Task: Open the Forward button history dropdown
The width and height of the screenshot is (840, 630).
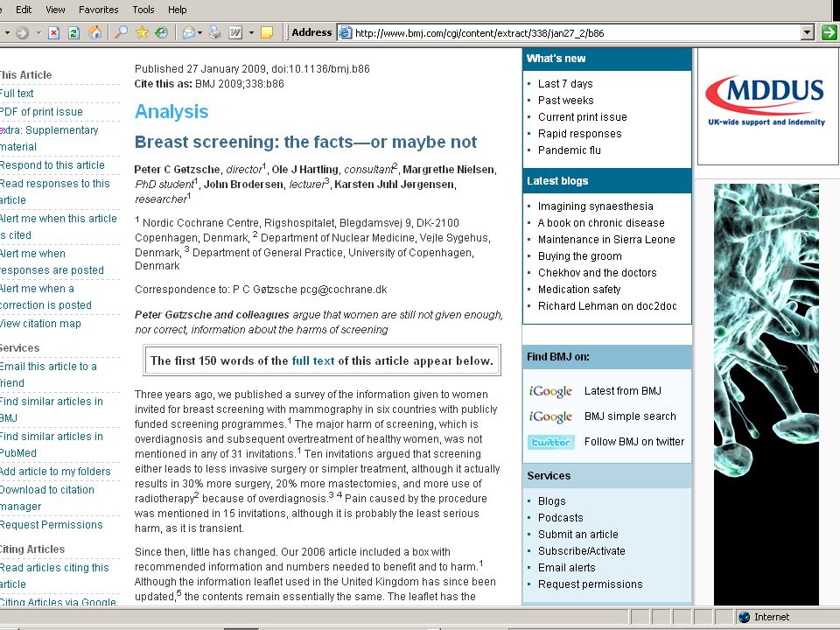Action: tap(38, 33)
